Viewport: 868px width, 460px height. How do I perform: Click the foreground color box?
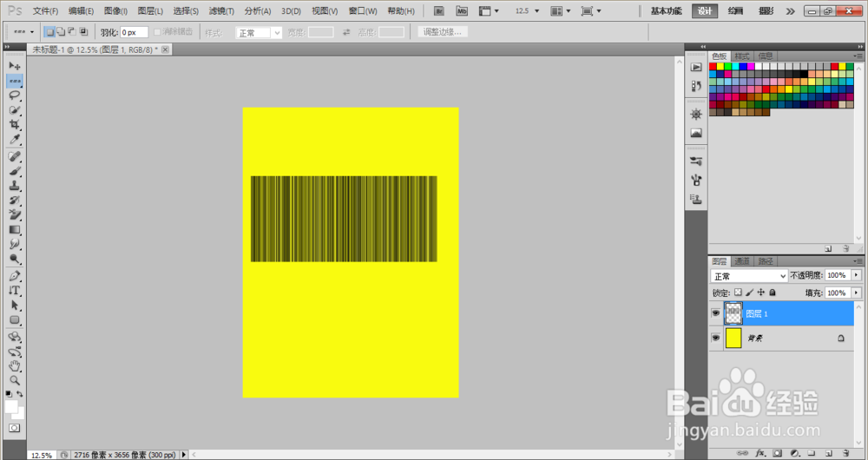point(11,407)
